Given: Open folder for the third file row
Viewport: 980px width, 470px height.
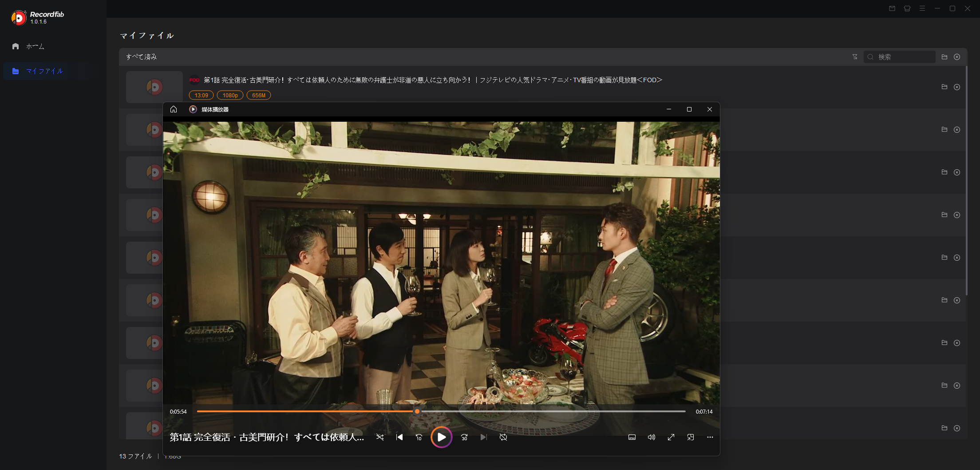Looking at the screenshot, I should point(944,172).
